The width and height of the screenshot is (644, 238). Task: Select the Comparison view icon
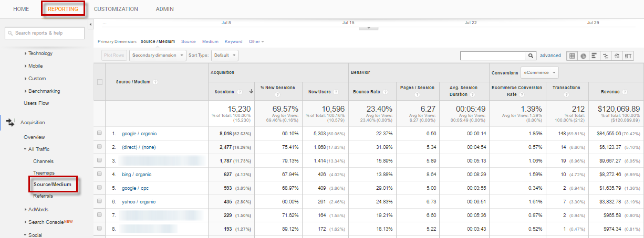606,56
